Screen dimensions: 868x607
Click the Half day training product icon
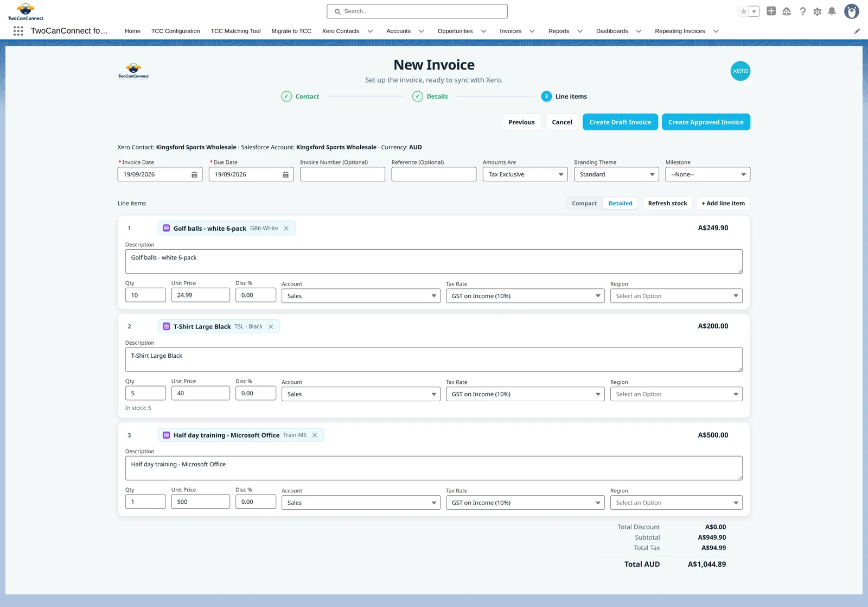[x=167, y=435]
